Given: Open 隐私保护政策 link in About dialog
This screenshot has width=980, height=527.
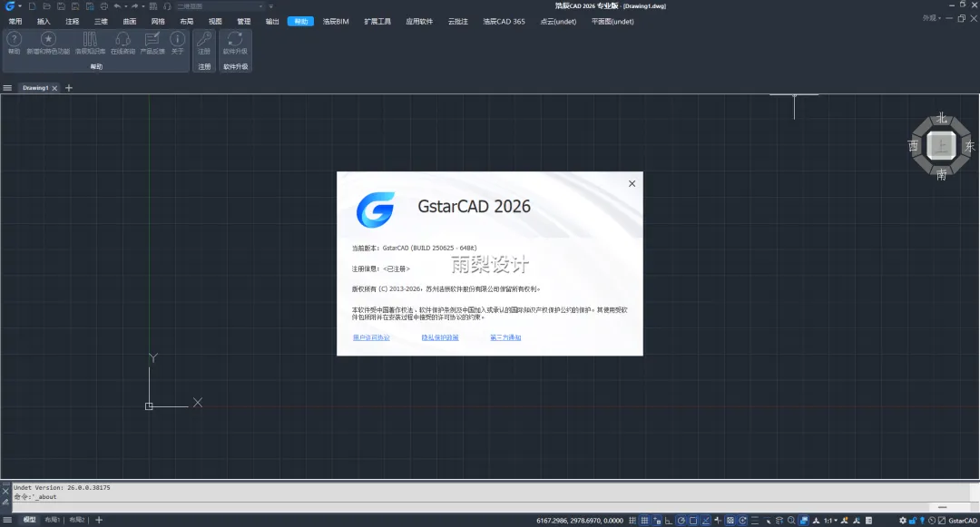Looking at the screenshot, I should tap(440, 337).
